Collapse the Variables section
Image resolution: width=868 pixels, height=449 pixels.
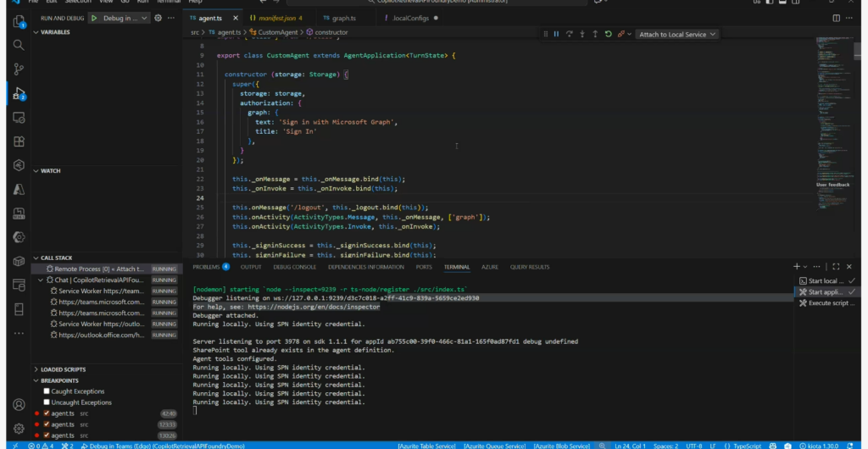[55, 32]
